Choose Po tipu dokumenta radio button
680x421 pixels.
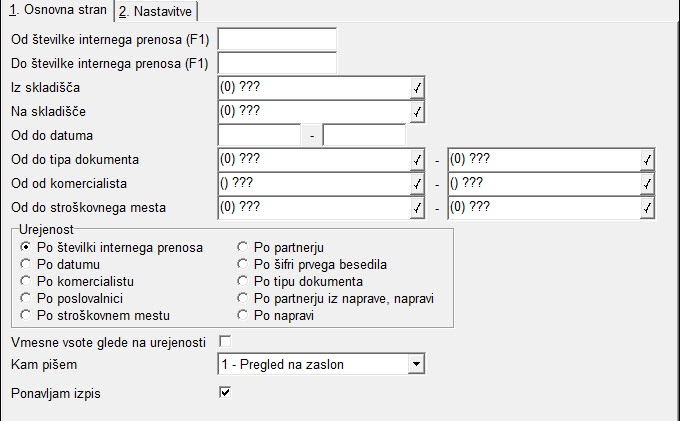(242, 281)
